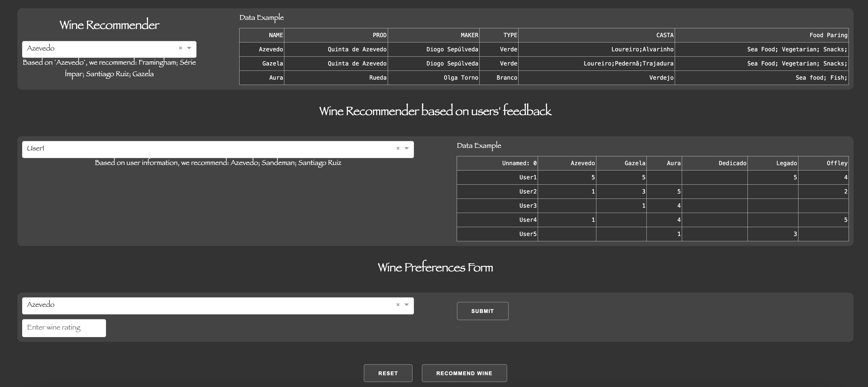This screenshot has height=387, width=868.
Task: Click the Olga Torno maker cell
Action: 434,78
